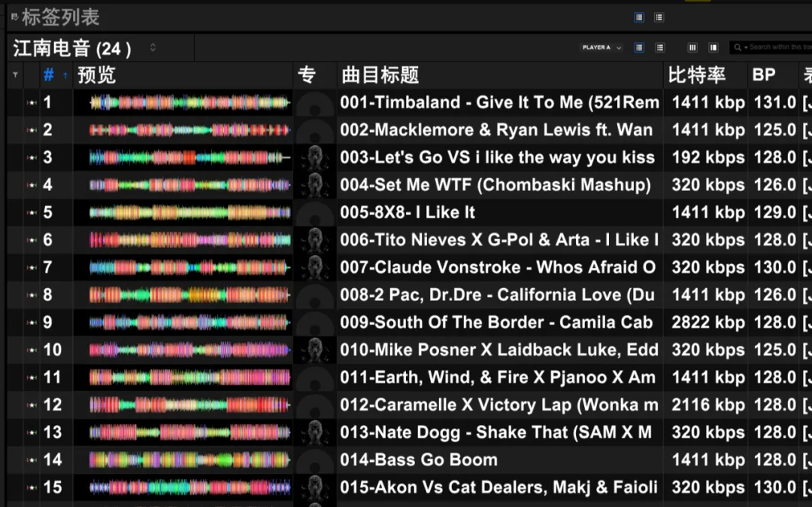Open the column chooser icon
The image size is (812, 507).
click(692, 47)
